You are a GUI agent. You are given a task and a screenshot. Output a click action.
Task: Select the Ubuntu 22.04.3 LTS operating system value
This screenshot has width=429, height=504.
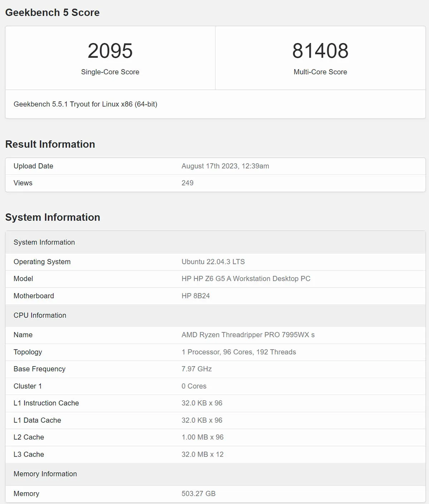213,261
